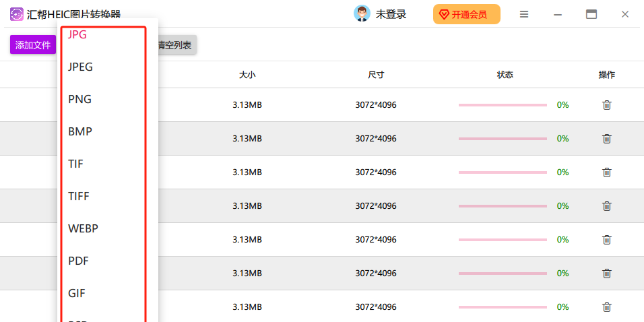644x322 pixels.
Task: Click the trash icon in the sixth row
Action: (606, 273)
